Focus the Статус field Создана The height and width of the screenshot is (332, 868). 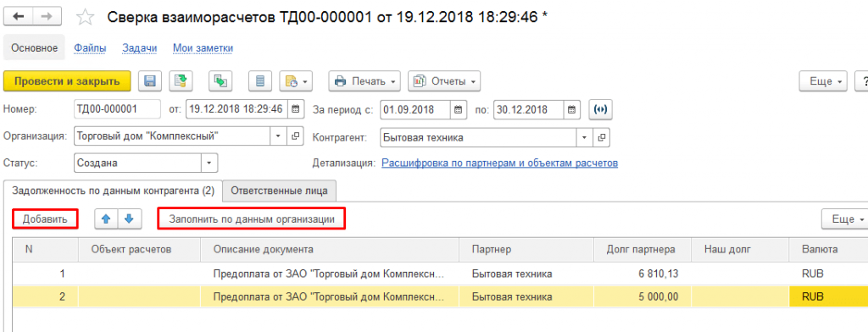pos(137,163)
